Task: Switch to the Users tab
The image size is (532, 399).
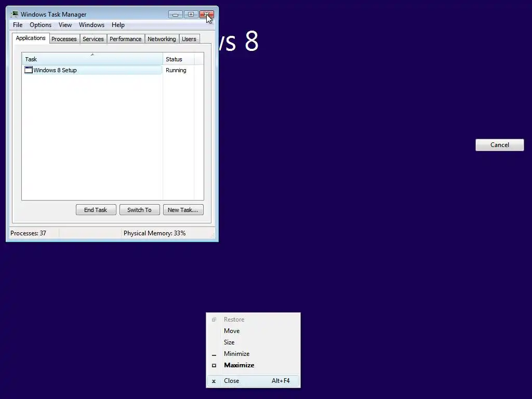Action: pyautogui.click(x=189, y=39)
